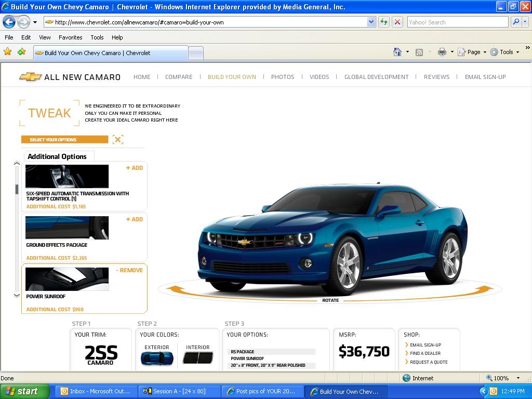The image size is (532, 399).
Task: Click the Stop loading red X icon
Action: click(397, 22)
